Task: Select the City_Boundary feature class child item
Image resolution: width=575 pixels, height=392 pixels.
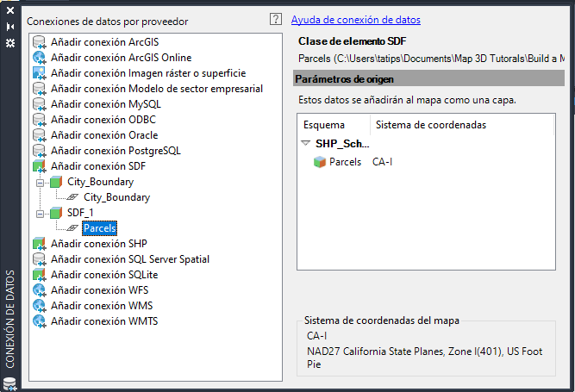Action: (116, 197)
